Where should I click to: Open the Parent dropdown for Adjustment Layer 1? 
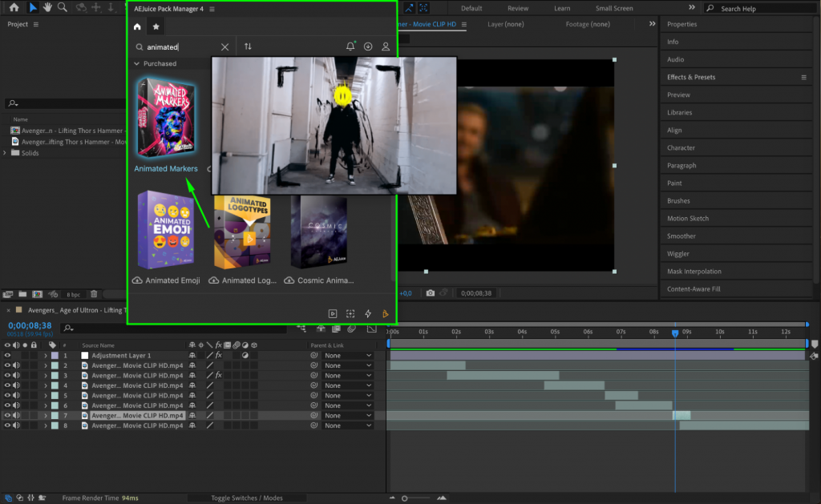(346, 355)
